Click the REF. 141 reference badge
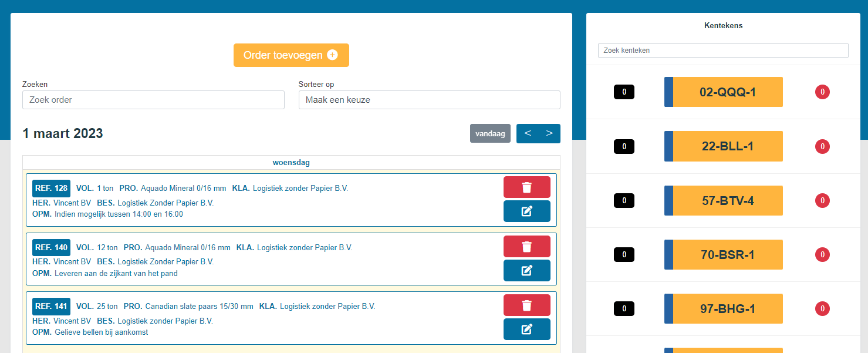868x353 pixels. tap(51, 306)
